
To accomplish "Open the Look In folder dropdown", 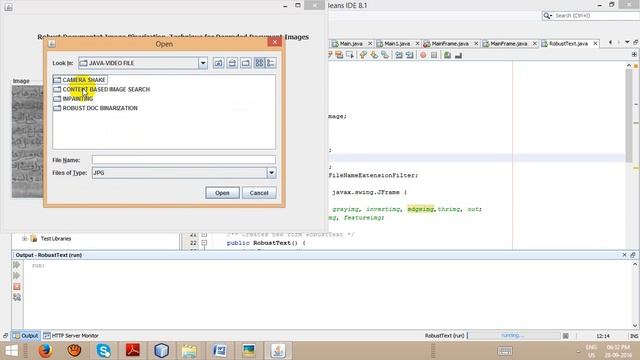I will click(x=203, y=63).
